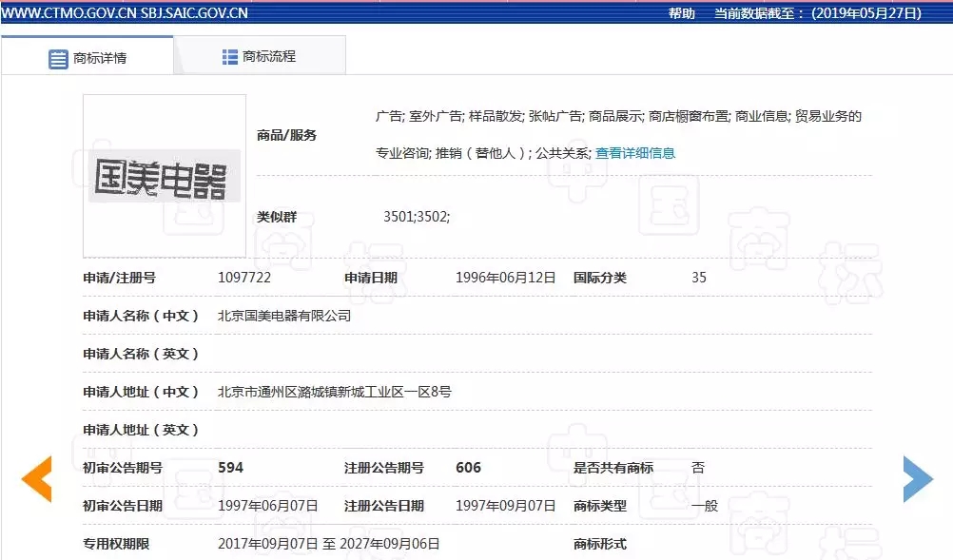This screenshot has height=560, width=953.
Task: Click the 商标详情 document icon
Action: click(58, 59)
